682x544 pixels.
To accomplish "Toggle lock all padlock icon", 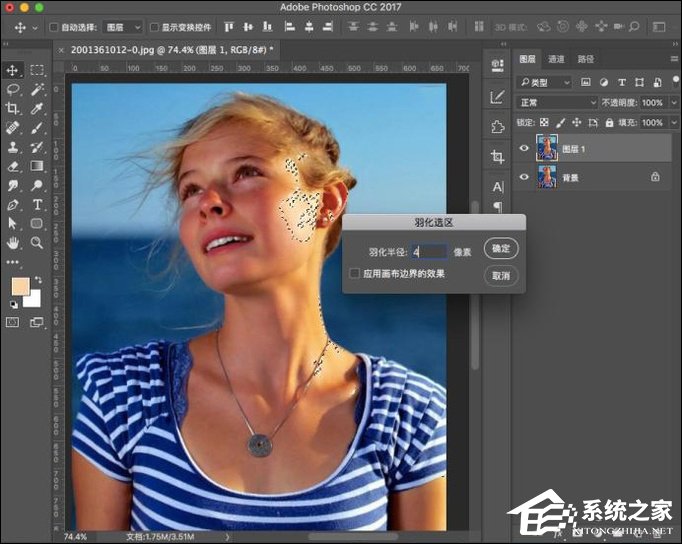I will click(609, 123).
